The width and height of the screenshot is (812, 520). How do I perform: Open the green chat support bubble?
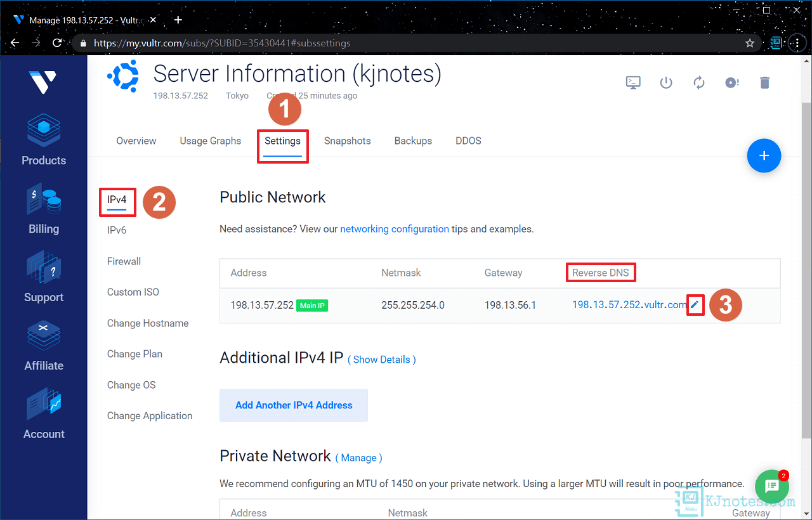(x=772, y=487)
